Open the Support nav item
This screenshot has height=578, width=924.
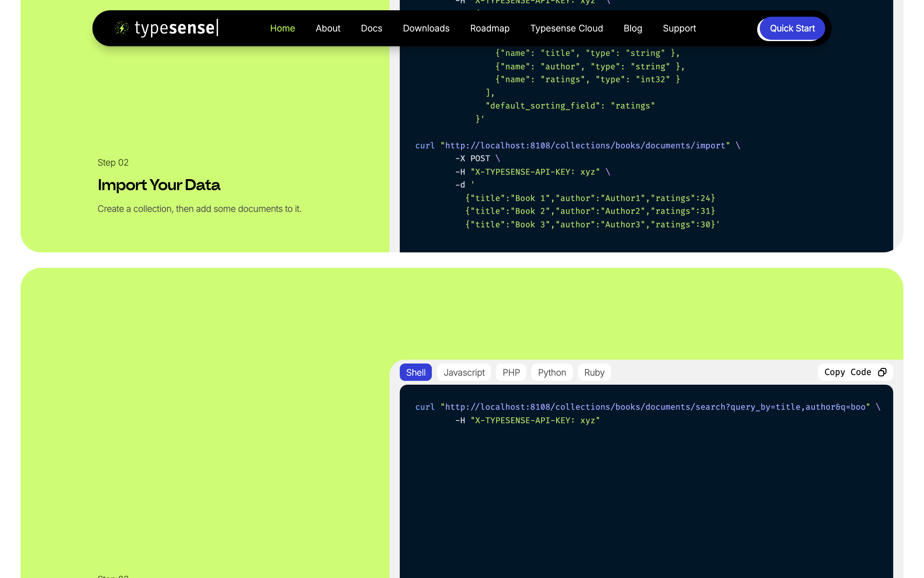(x=679, y=28)
